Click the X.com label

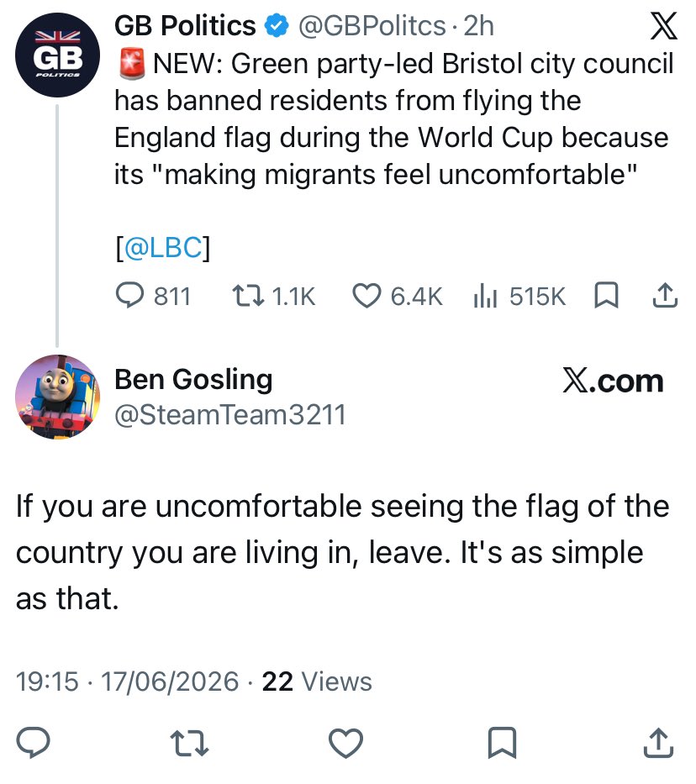coord(613,381)
